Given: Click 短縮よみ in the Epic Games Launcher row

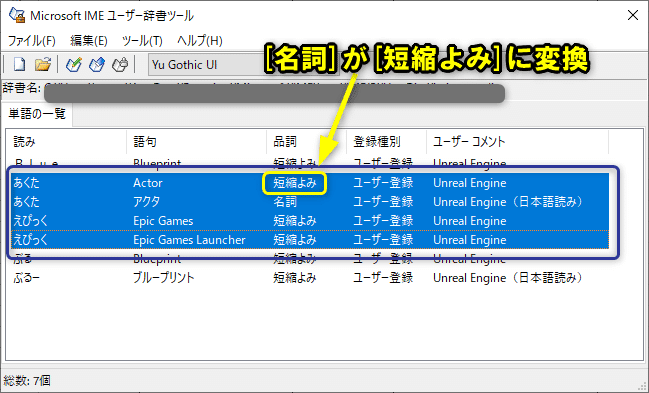Looking at the screenshot, I should click(295, 240).
